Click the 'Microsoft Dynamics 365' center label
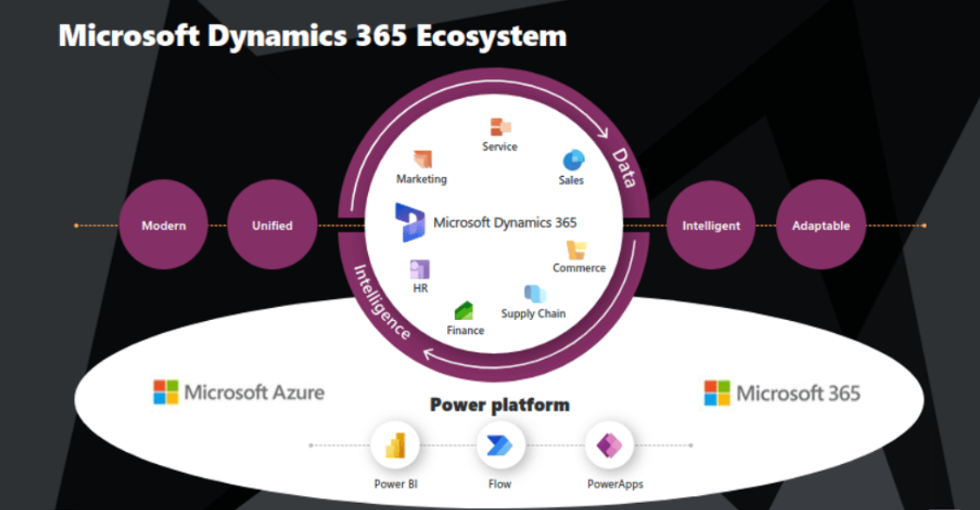The height and width of the screenshot is (510, 980). (x=505, y=222)
